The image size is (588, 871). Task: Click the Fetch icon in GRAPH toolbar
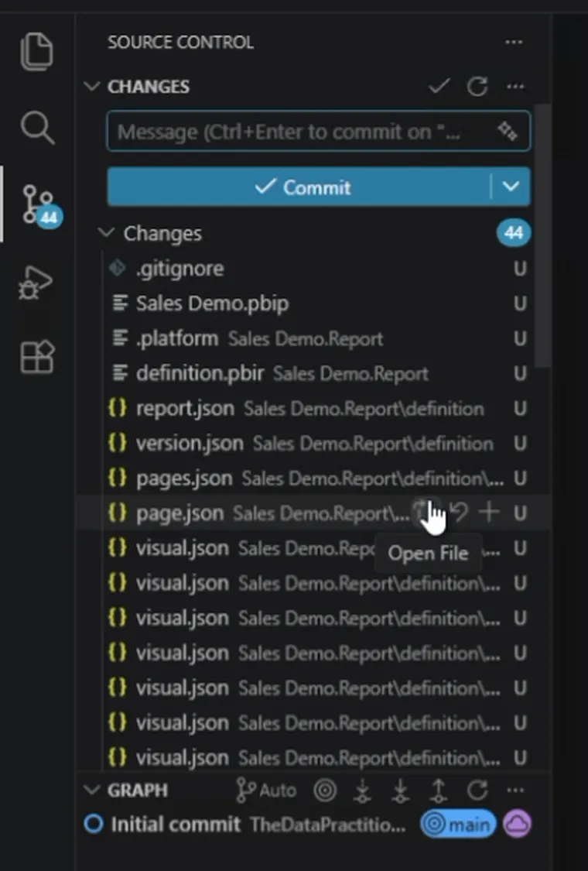[363, 790]
